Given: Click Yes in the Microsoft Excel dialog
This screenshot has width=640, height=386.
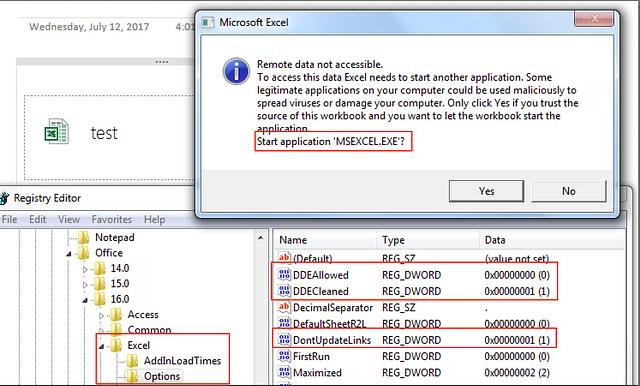Looking at the screenshot, I should point(486,191).
